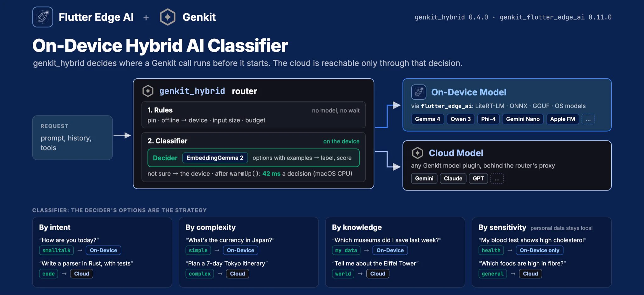This screenshot has height=295, width=644.
Task: Select the Apple FM chip
Action: tap(563, 119)
